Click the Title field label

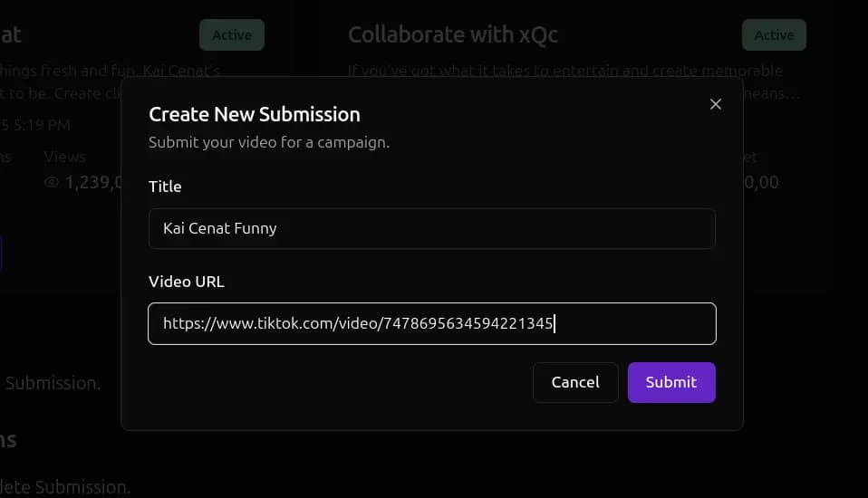165,187
